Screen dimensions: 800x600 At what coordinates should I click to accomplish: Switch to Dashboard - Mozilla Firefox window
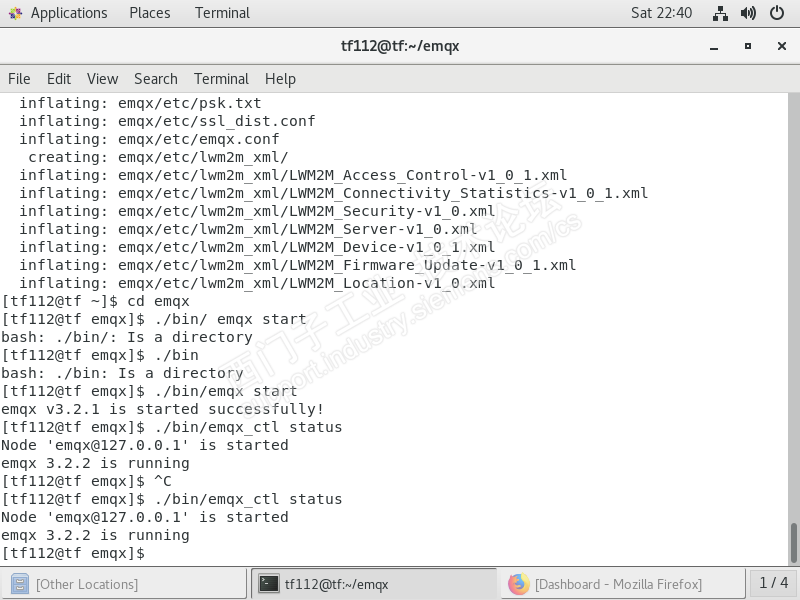coord(622,584)
